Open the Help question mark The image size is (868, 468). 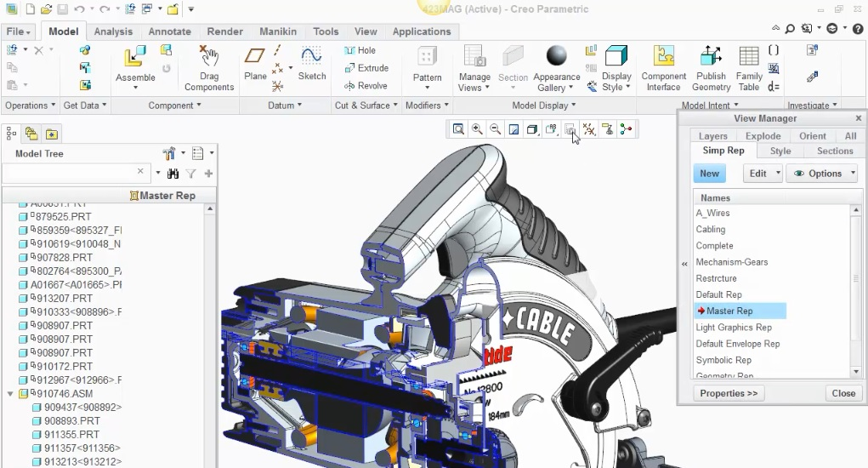point(858,29)
